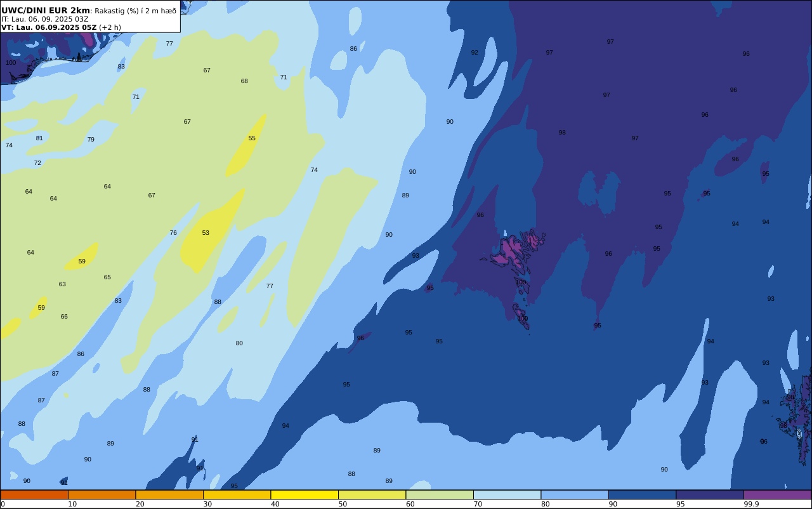812x509 pixels.
Task: Click the humidity value 80 on the map
Action: 239,343
